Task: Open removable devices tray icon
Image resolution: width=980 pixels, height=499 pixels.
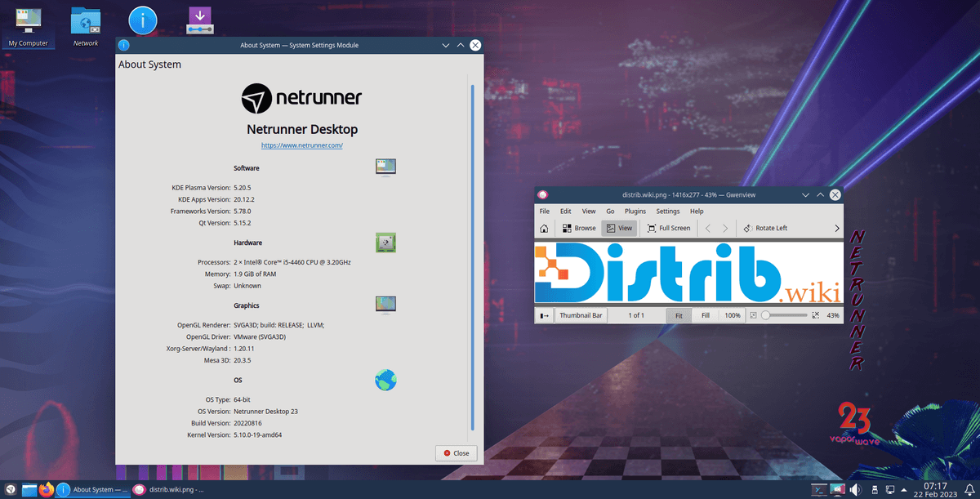Action: (x=873, y=490)
